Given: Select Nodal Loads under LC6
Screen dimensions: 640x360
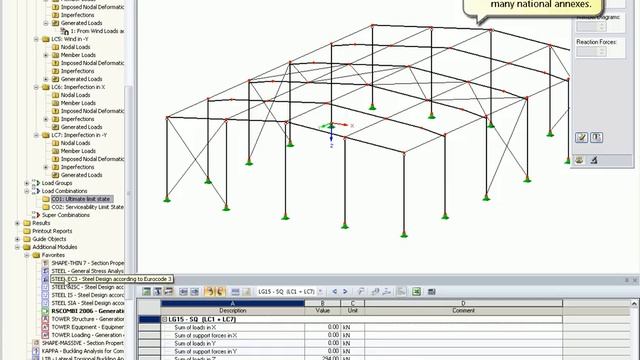Looking at the screenshot, I should [x=76, y=95].
